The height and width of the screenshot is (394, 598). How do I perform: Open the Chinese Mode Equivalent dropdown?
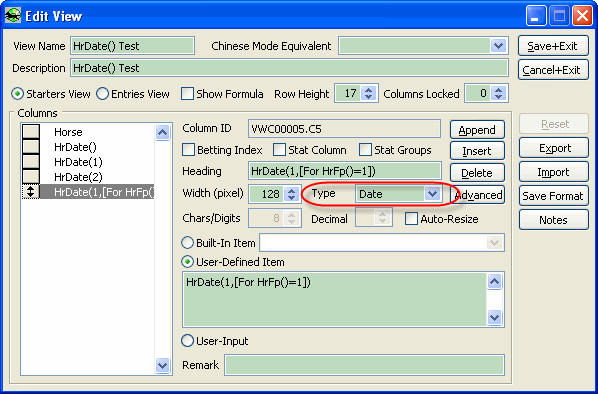498,46
